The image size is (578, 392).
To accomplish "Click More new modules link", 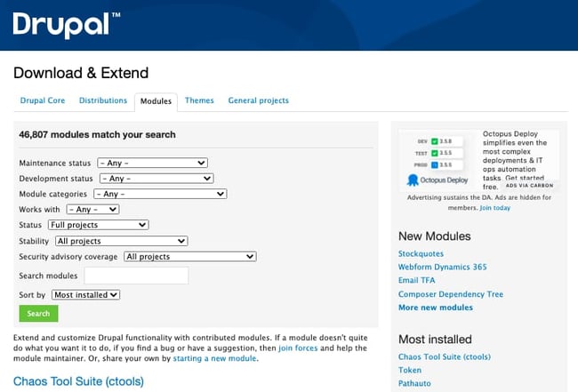I will pyautogui.click(x=436, y=308).
